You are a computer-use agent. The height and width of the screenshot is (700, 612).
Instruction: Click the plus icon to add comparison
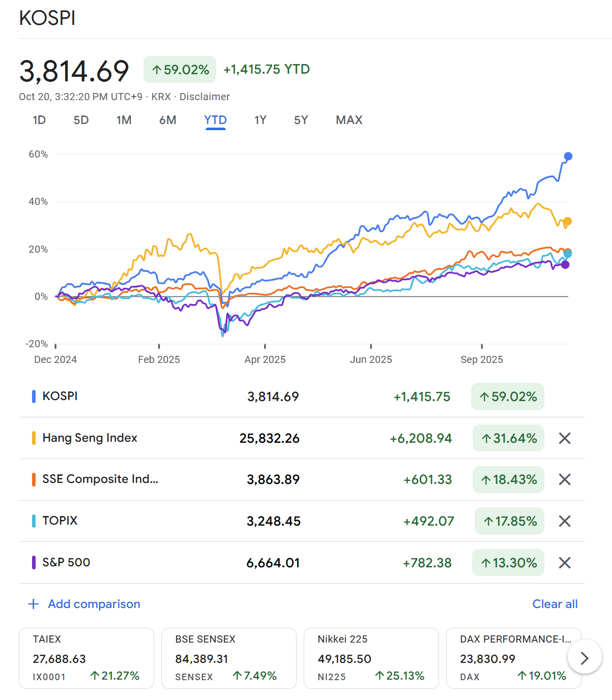point(34,604)
